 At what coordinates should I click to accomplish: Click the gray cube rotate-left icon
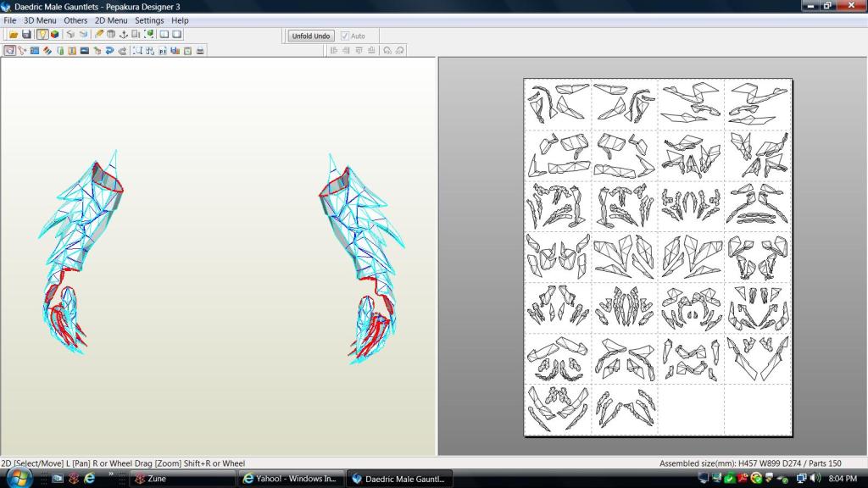pos(70,34)
